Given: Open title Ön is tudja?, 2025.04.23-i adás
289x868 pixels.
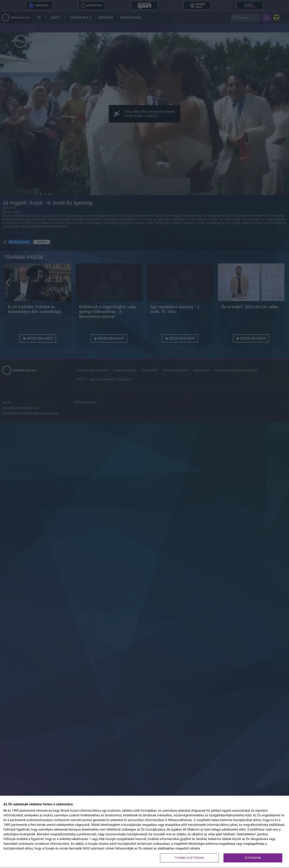Looking at the screenshot, I should [250, 307].
